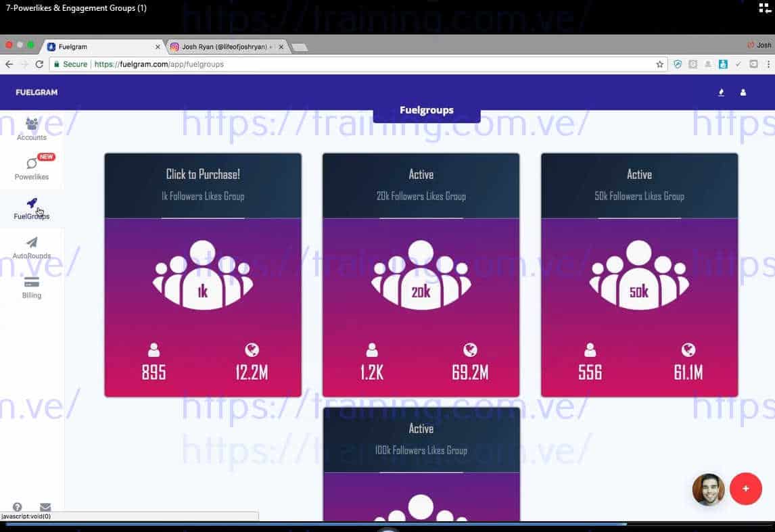775x532 pixels.
Task: Switch to the Fuelgram browser tab
Action: 103,47
